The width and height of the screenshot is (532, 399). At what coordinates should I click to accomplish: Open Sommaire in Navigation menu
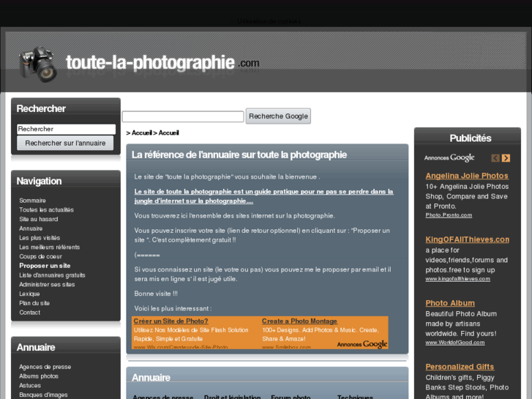[33, 201]
